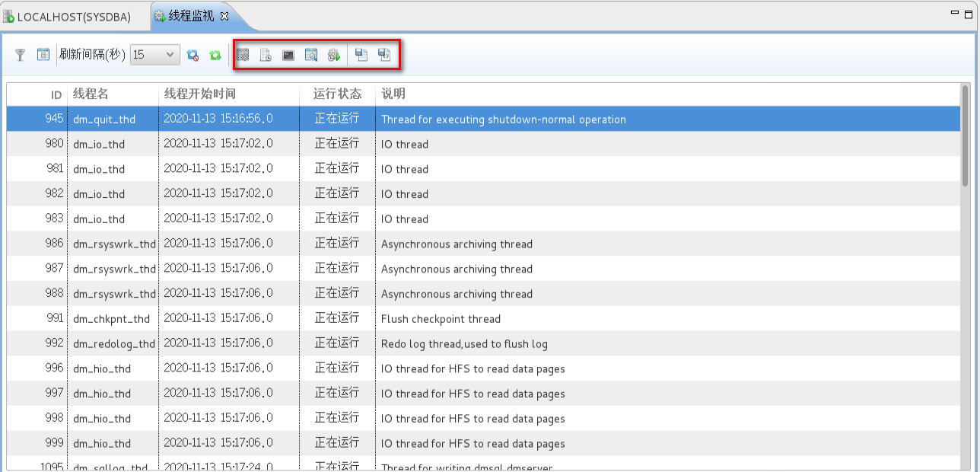Click the dark textured square toolbar icon

(x=243, y=55)
